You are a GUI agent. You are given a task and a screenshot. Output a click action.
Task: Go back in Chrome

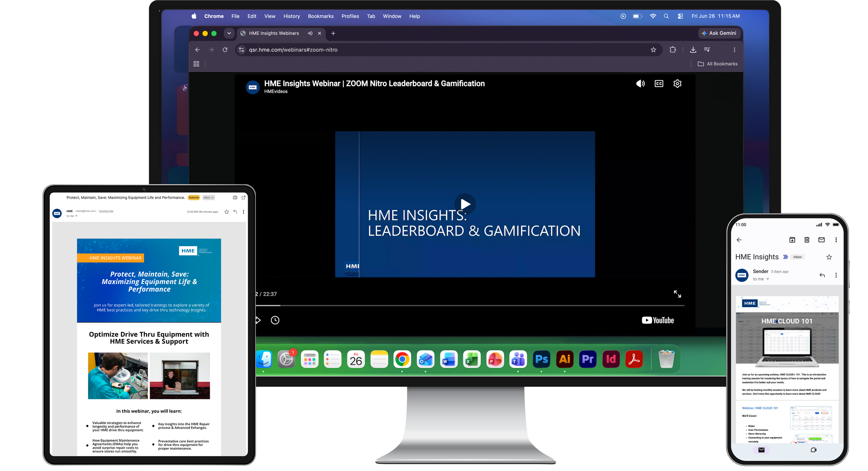[198, 50]
